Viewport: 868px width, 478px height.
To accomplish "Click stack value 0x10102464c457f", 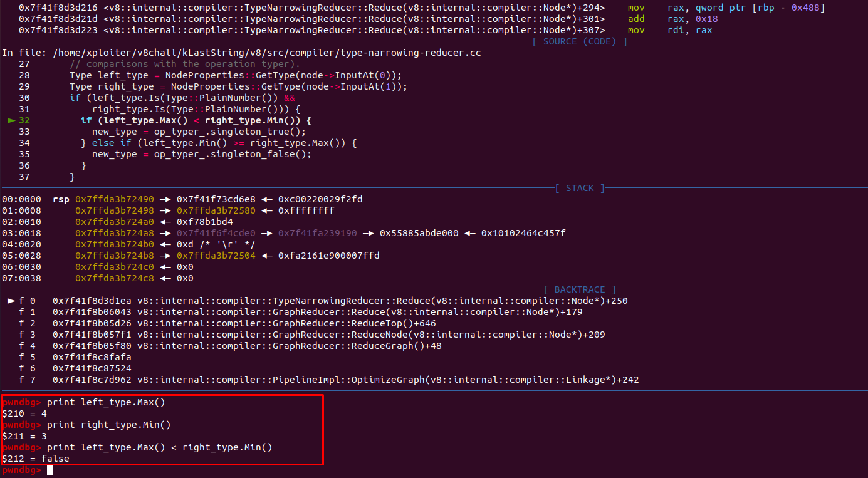I will [523, 233].
